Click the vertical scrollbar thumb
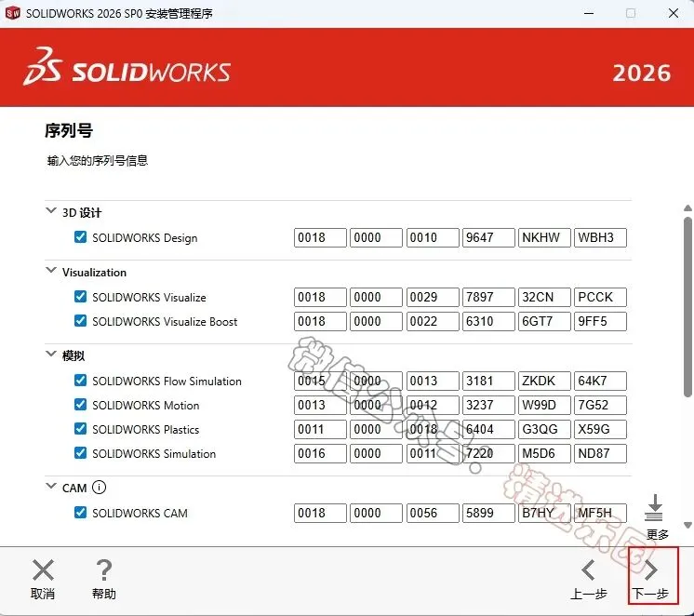This screenshot has height=616, width=694. click(x=687, y=307)
